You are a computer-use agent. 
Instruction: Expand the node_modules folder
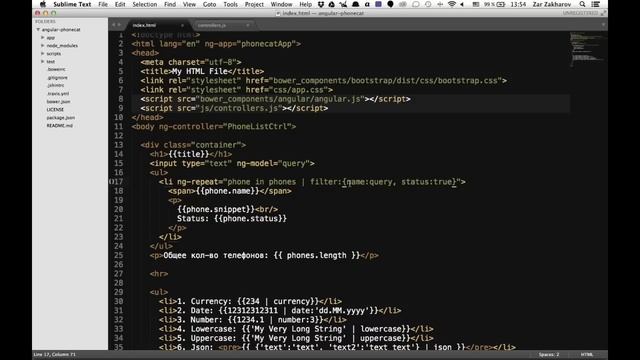(x=42, y=45)
